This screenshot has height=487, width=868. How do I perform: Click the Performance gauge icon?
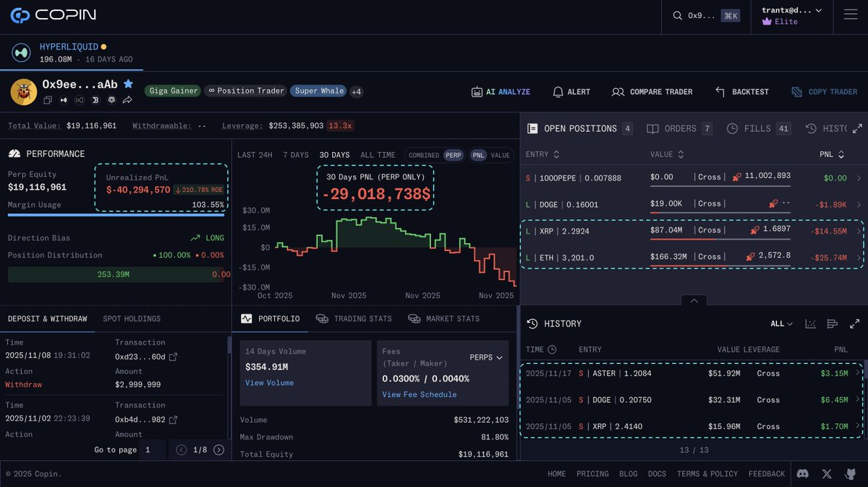[x=14, y=154]
